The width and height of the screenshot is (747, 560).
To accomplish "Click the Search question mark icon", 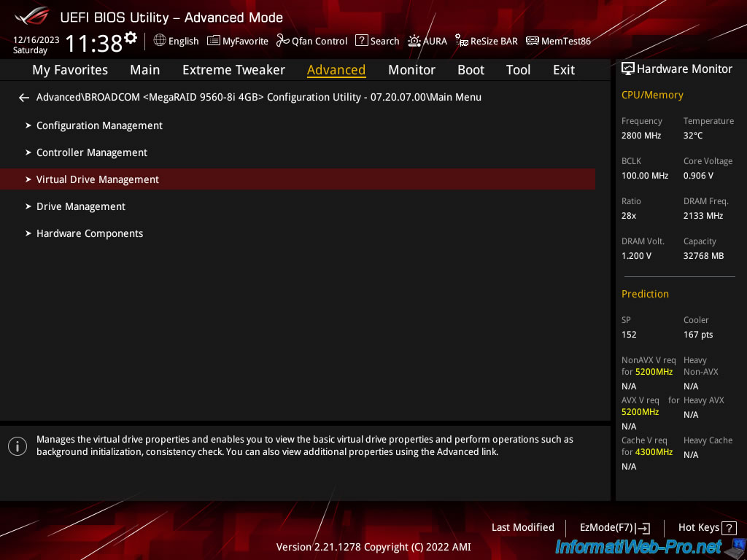I will click(362, 41).
